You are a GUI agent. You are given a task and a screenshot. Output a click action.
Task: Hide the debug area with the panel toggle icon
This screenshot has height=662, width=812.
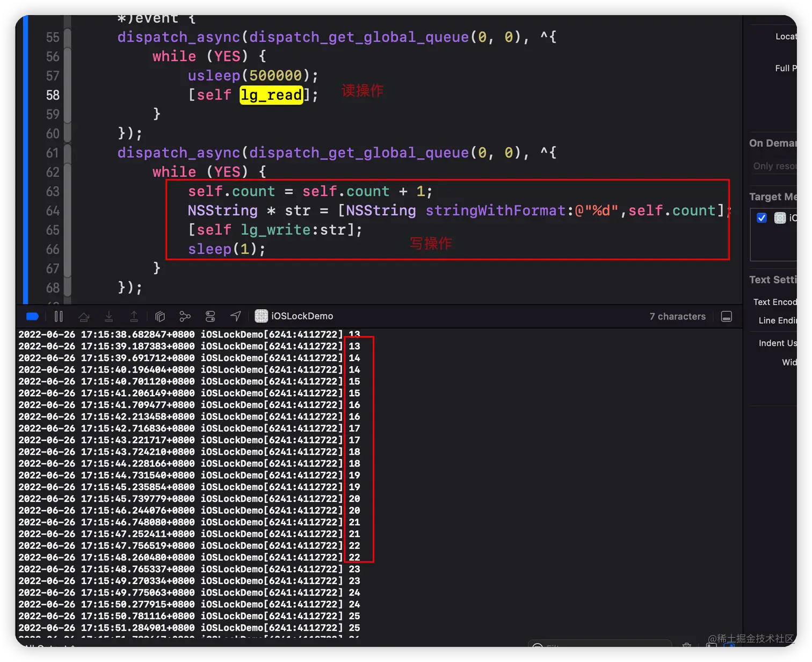(x=727, y=317)
